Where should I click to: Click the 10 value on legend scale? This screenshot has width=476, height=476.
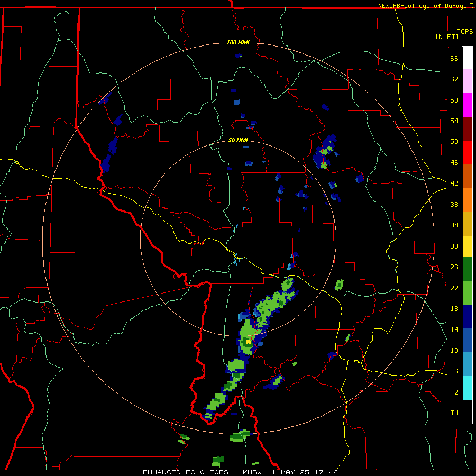coord(454,351)
